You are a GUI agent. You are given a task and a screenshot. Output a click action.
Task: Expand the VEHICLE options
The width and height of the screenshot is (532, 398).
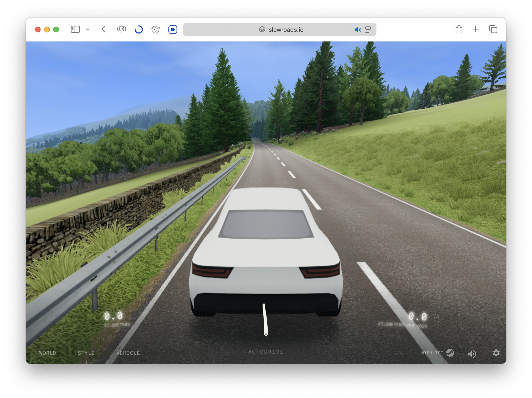click(128, 353)
